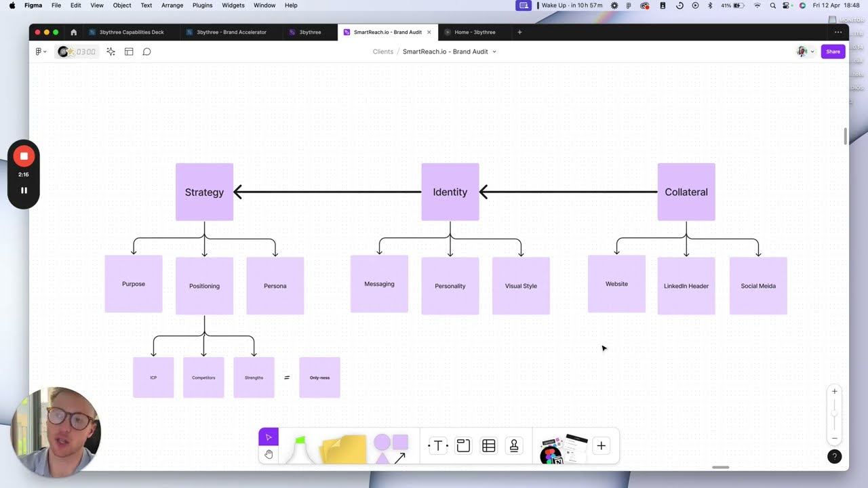Pick the green marker tool

pyautogui.click(x=300, y=449)
